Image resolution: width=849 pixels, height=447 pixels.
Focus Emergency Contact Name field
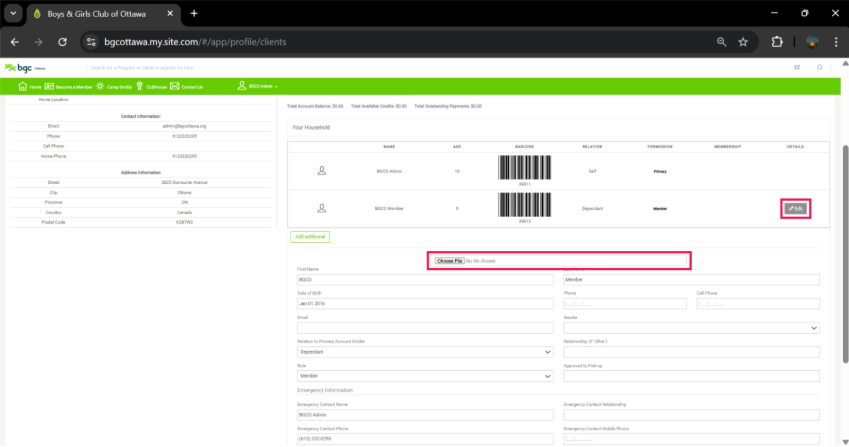click(425, 415)
